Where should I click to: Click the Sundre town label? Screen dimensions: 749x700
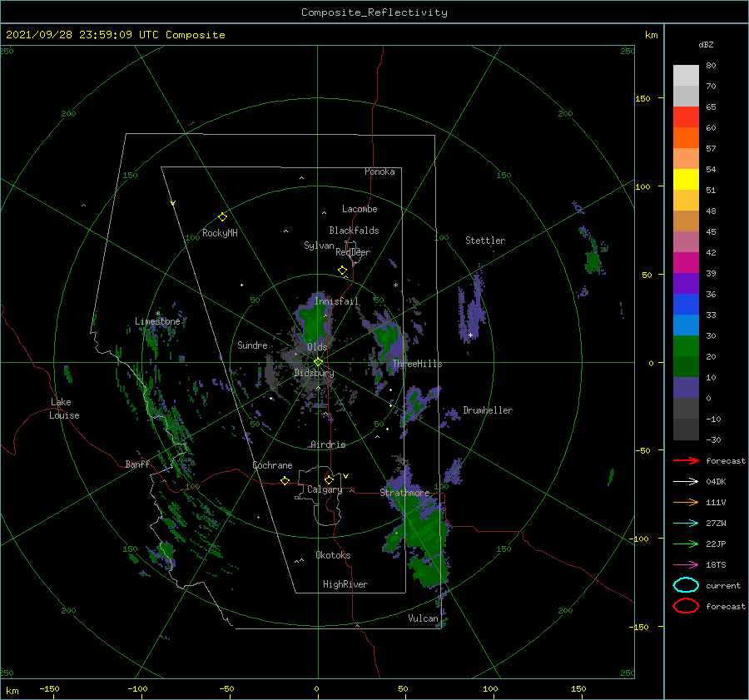252,345
